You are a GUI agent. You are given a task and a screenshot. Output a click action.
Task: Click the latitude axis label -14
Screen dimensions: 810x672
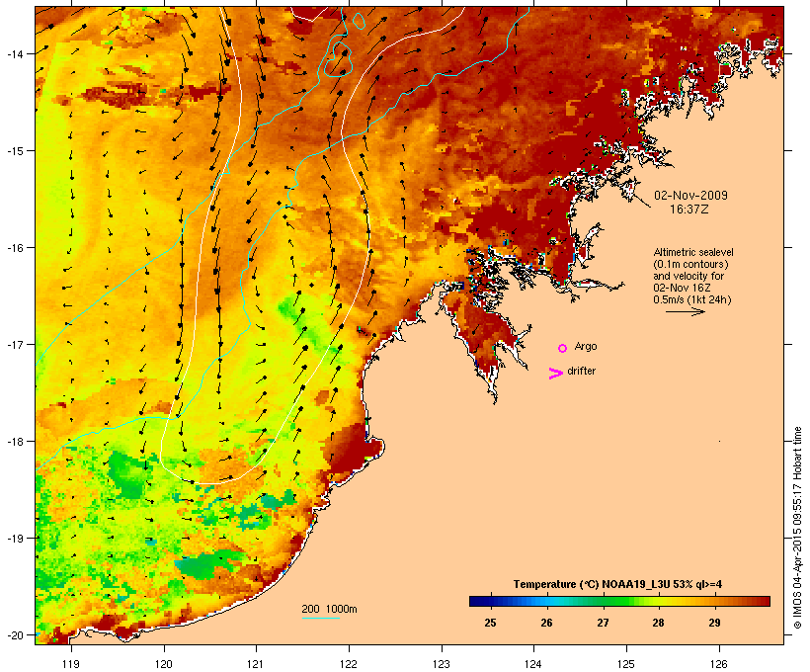coord(14,53)
